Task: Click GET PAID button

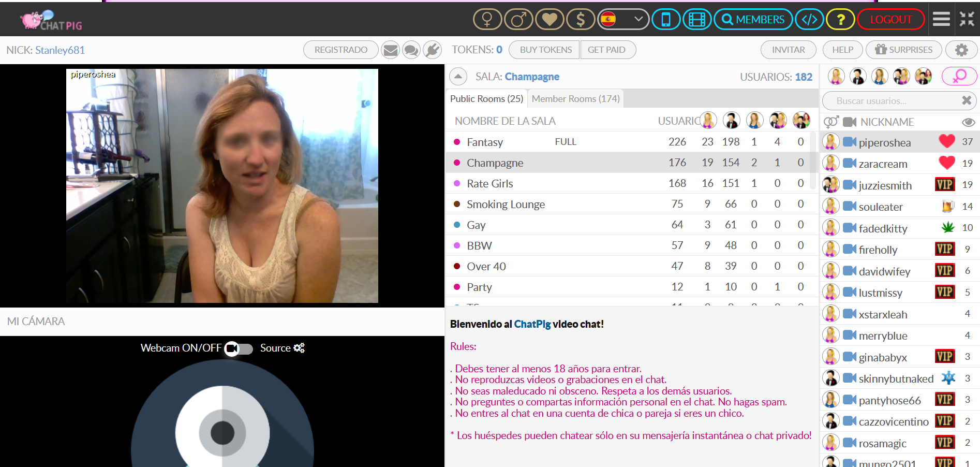Action: click(x=608, y=50)
